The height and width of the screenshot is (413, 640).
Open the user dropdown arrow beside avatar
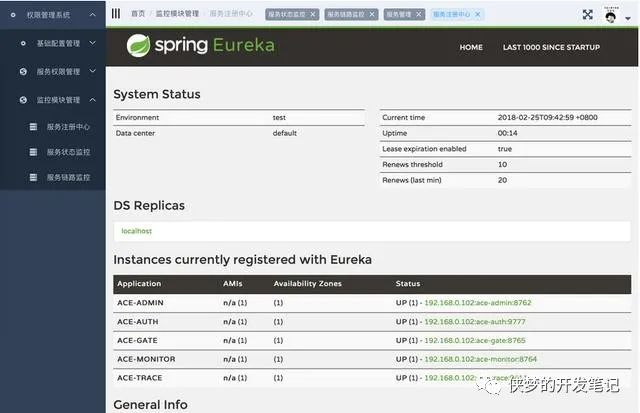(x=628, y=18)
